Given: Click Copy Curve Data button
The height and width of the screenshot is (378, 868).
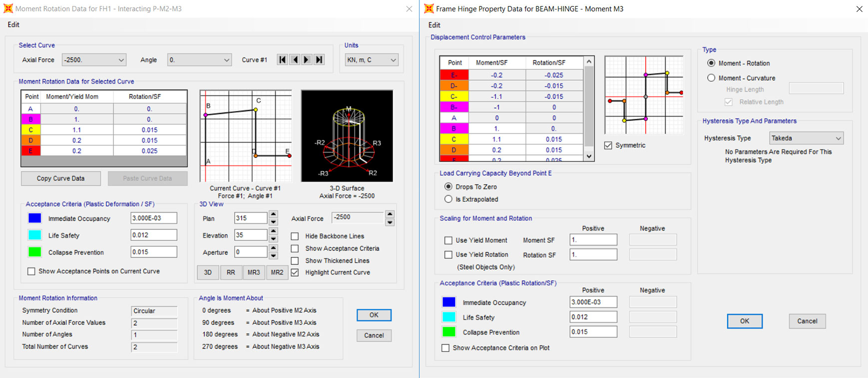Looking at the screenshot, I should 61,178.
